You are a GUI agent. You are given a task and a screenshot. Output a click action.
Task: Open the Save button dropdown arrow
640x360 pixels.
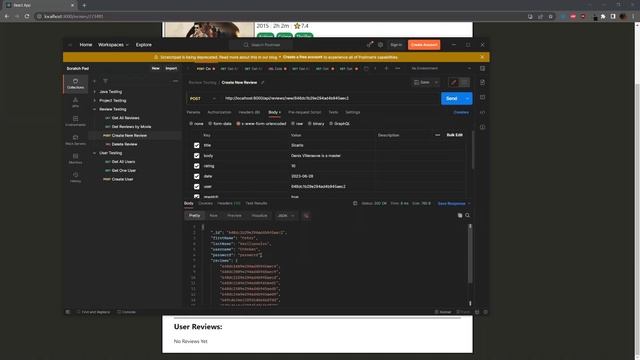click(x=436, y=82)
